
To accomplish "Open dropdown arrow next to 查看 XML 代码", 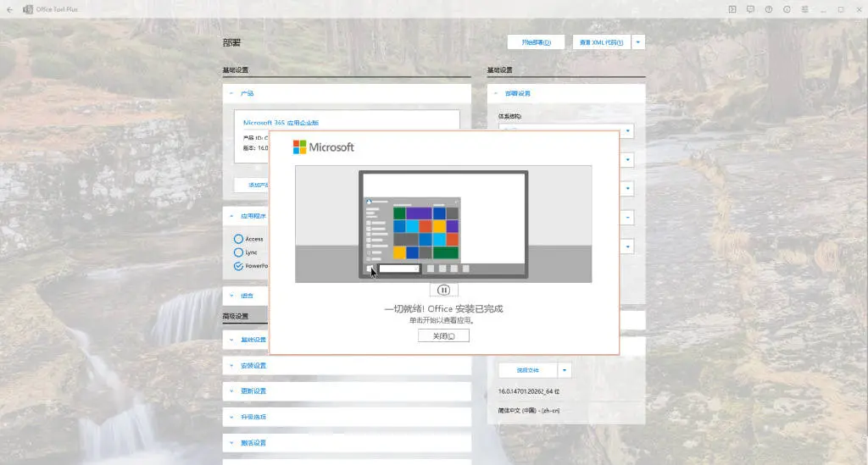I will coord(637,42).
